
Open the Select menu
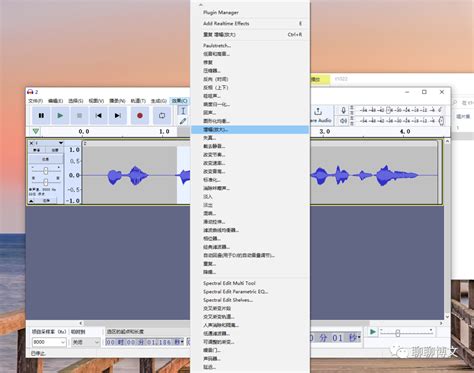(x=76, y=101)
